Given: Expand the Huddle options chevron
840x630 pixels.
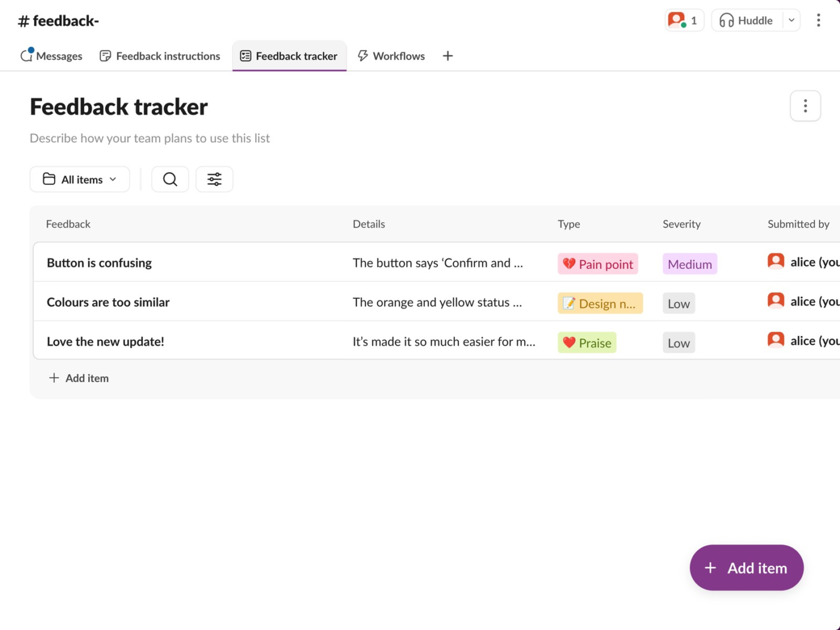Looking at the screenshot, I should click(x=791, y=20).
